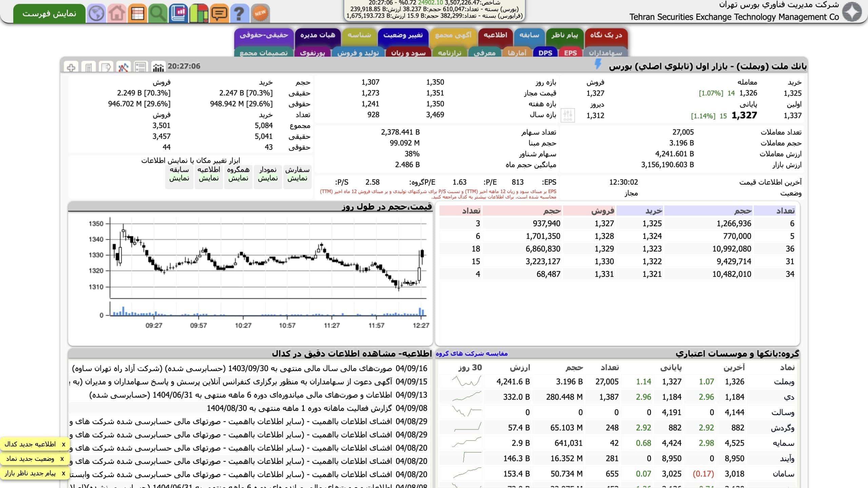Open the معرفی tab

484,53
